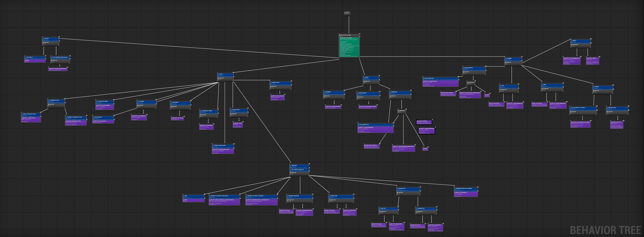Click the Looking for a Mate node
644x237 pixels.
coord(209,113)
